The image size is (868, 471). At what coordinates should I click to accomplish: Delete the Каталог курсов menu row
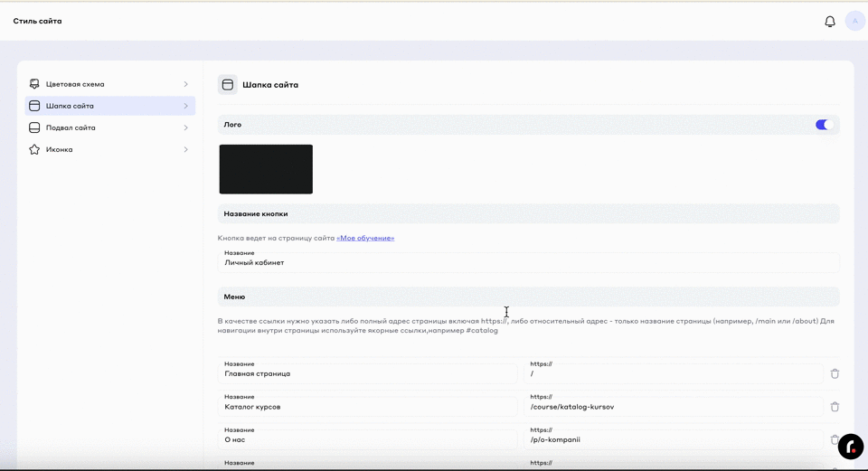click(835, 407)
